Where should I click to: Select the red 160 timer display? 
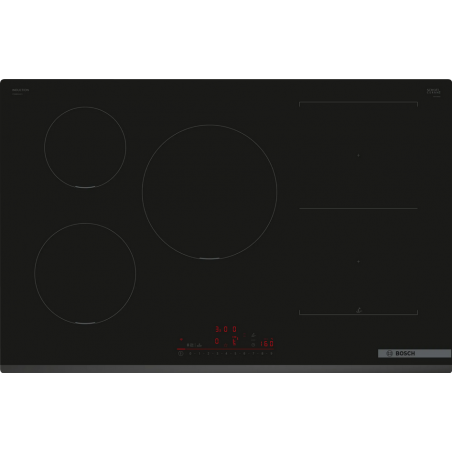[267, 343]
